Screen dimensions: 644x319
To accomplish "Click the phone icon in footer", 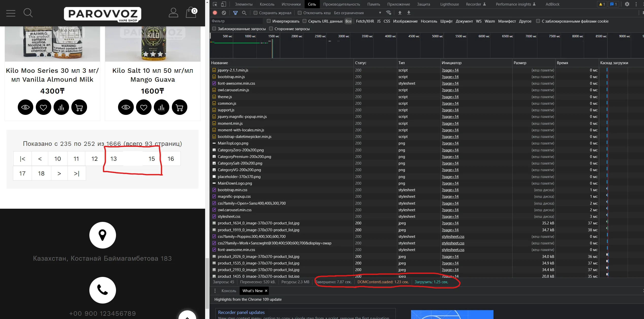I will pos(103,290).
